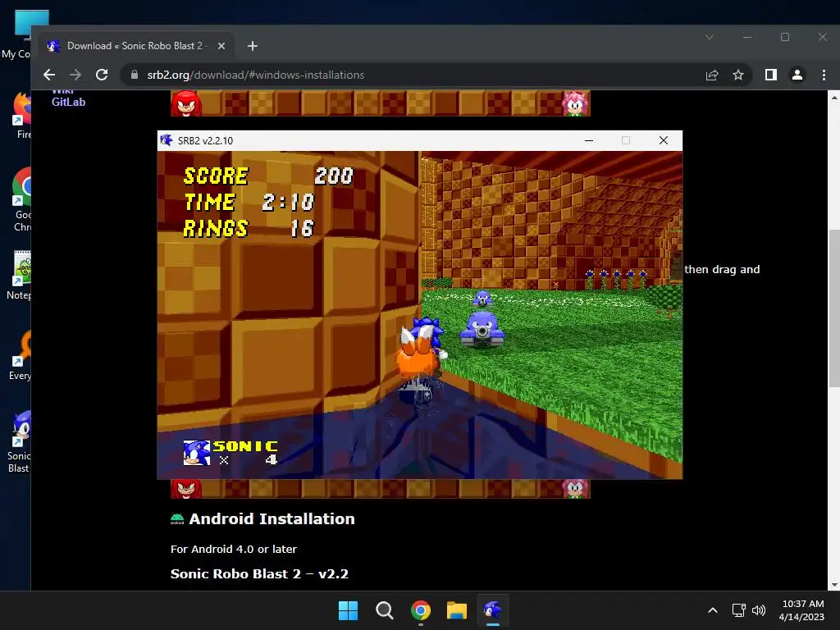Close the SRB2 v2.2.10 window
The image size is (840, 630).
tap(663, 140)
